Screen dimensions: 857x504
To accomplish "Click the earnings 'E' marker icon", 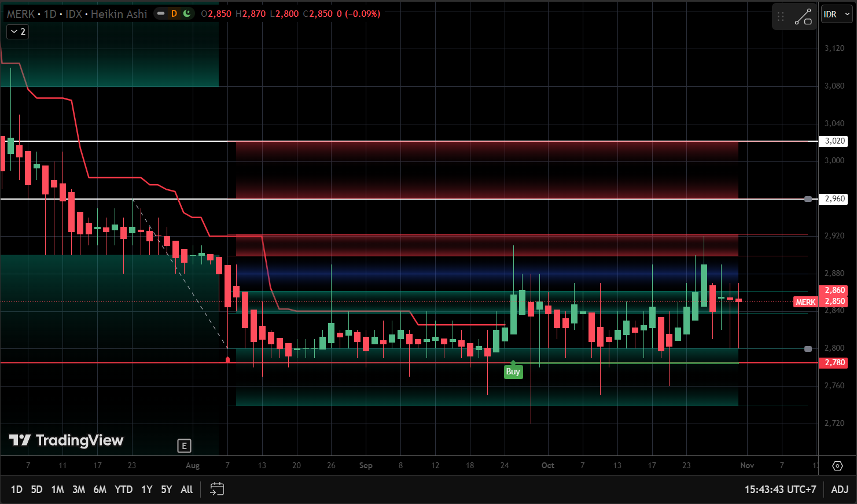I will (184, 446).
